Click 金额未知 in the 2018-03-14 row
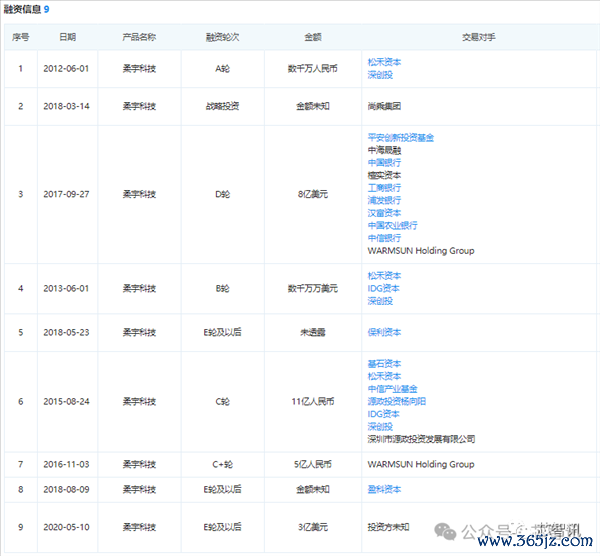Viewport: 600px width, 556px height. pyautogui.click(x=313, y=106)
